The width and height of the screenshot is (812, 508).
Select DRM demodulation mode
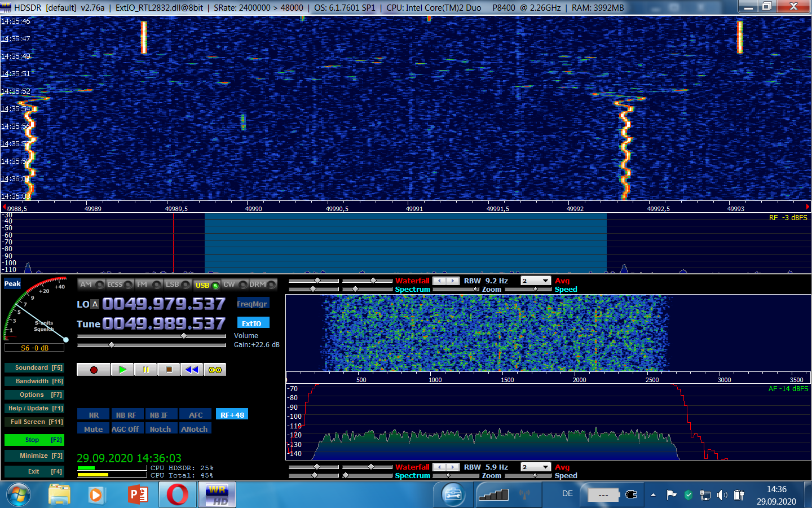coord(263,284)
